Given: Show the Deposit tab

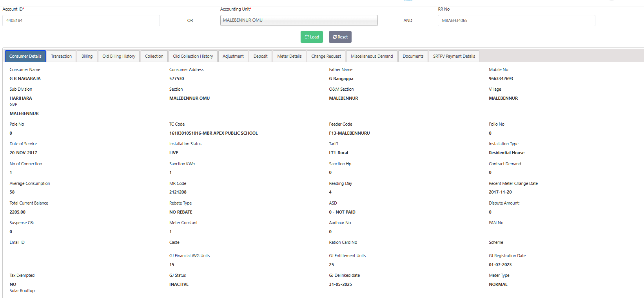Looking at the screenshot, I should (x=260, y=56).
